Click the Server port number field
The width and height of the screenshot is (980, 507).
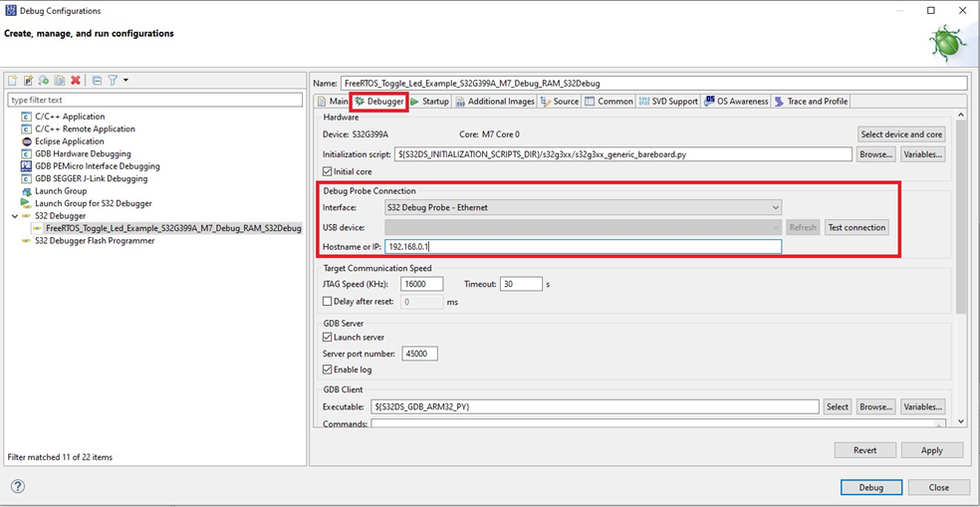pos(420,354)
